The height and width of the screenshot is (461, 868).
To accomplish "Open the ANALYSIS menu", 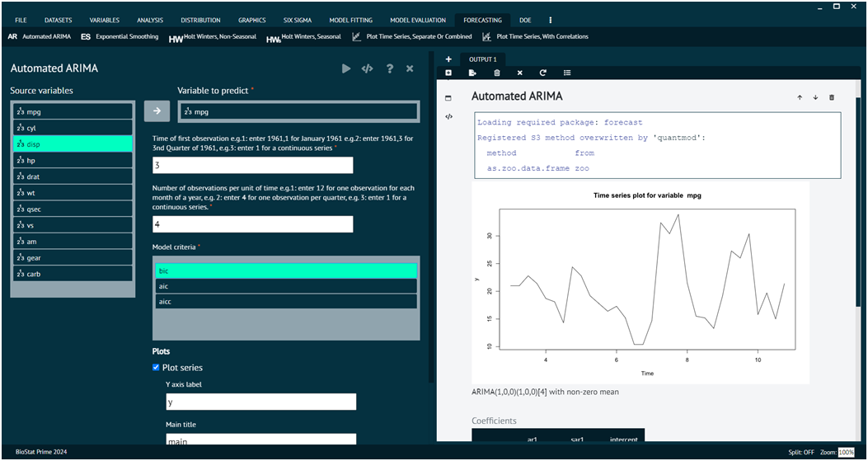I will pyautogui.click(x=150, y=20).
